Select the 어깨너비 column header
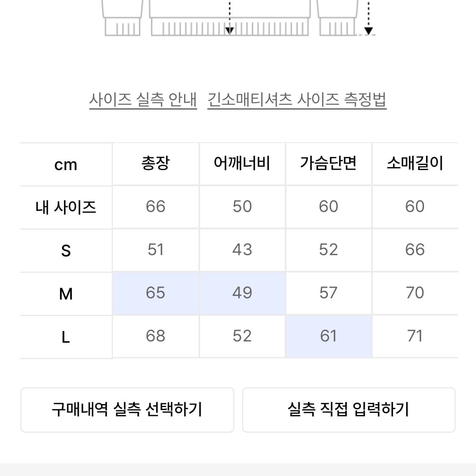This screenshot has height=476, width=476. pos(242,163)
